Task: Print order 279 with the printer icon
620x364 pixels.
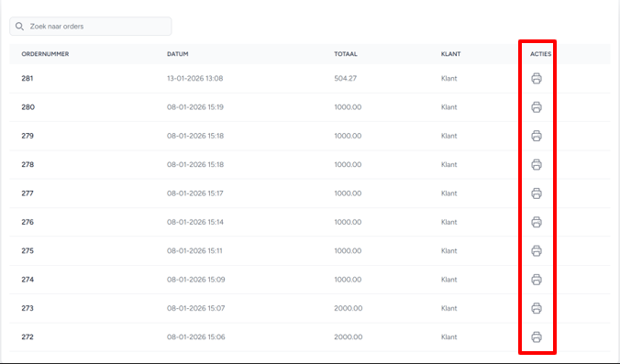Action: pyautogui.click(x=537, y=136)
